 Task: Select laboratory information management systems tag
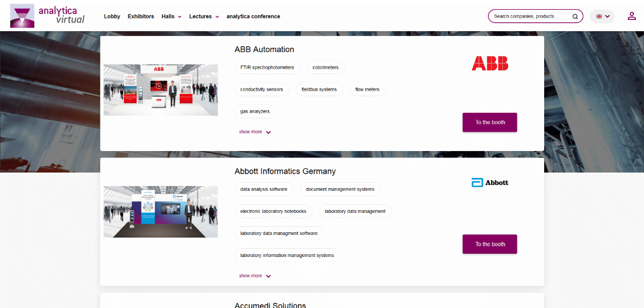(287, 255)
